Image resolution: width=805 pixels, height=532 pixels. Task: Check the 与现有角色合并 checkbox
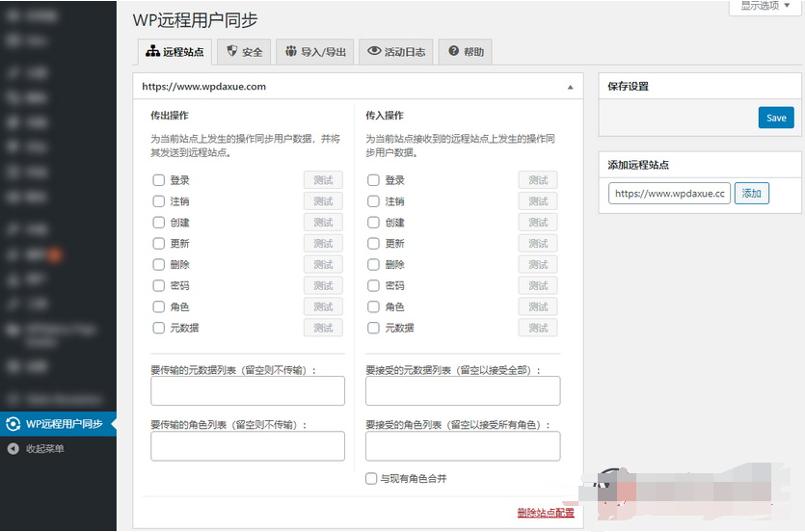click(371, 479)
